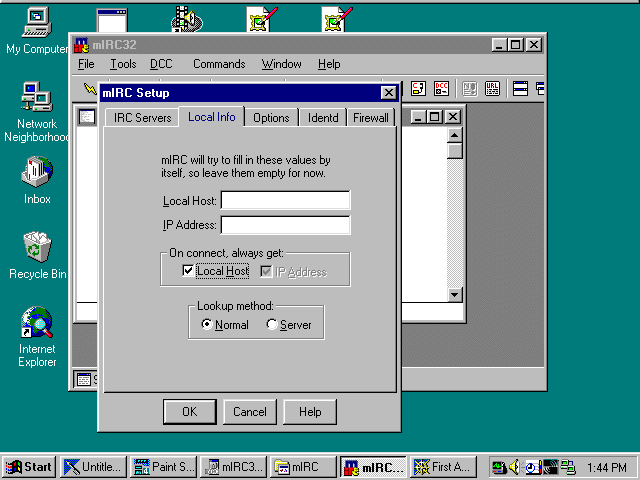Viewport: 640px width, 480px height.
Task: Click status window scrollbar up arrow
Action: point(455,135)
